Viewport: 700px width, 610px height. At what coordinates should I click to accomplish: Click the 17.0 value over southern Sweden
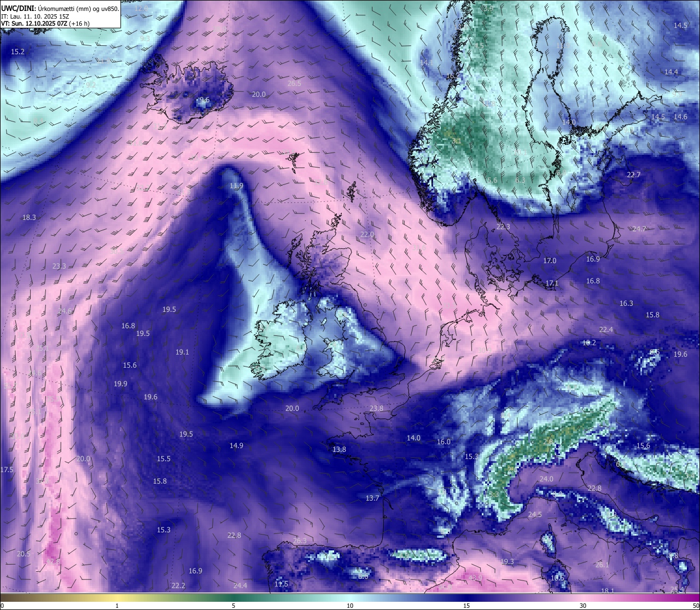550,261
